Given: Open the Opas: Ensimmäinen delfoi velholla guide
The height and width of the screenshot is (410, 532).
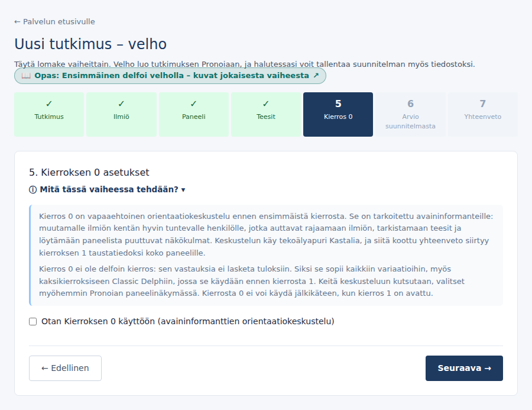Looking at the screenshot, I should point(170,76).
